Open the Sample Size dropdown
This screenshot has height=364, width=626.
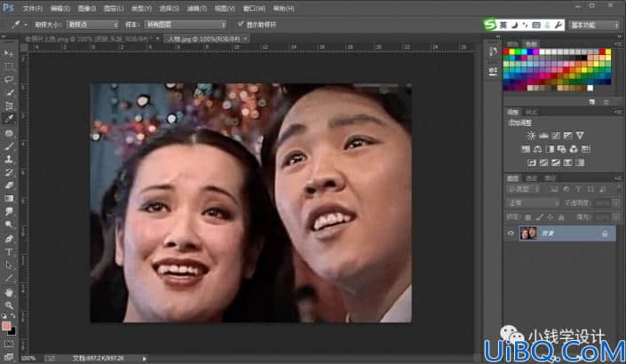click(x=92, y=25)
